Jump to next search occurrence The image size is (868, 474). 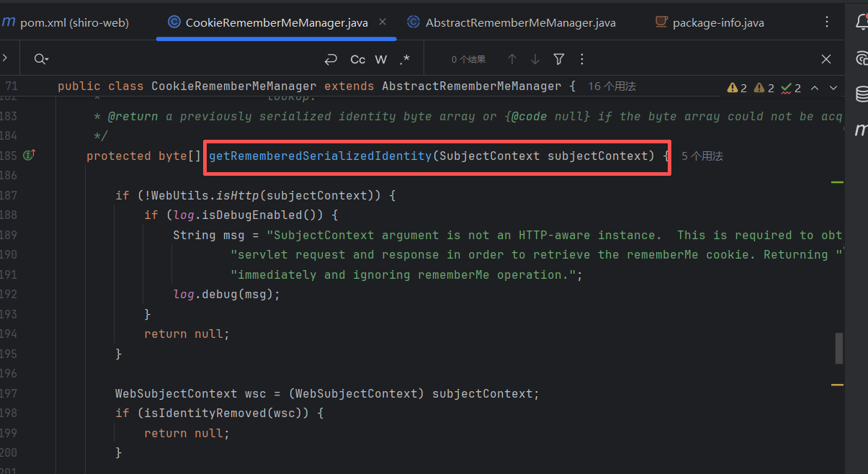pos(535,59)
